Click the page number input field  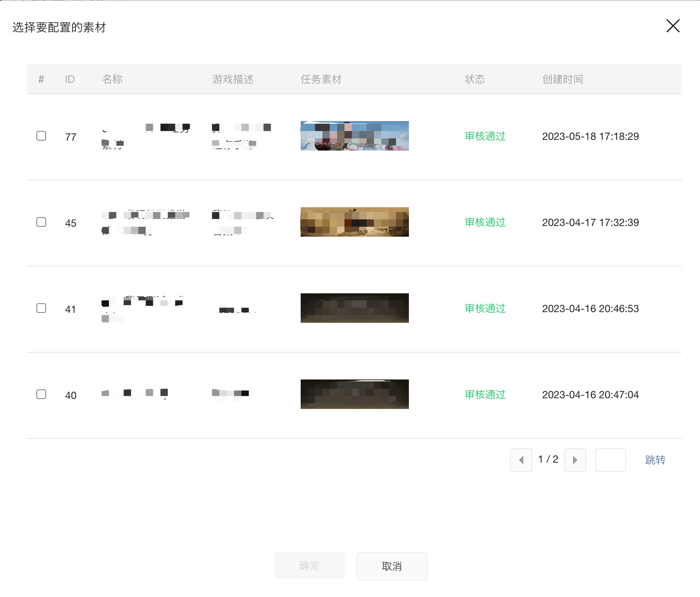[610, 460]
